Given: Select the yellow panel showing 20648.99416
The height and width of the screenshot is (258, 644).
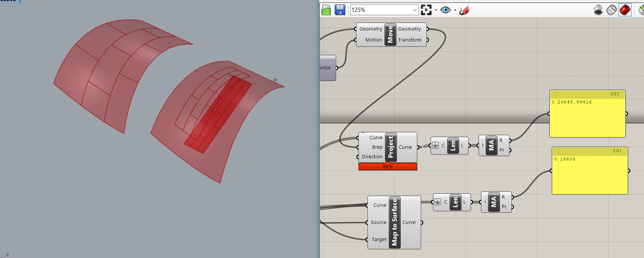Looking at the screenshot, I should pyautogui.click(x=587, y=113).
